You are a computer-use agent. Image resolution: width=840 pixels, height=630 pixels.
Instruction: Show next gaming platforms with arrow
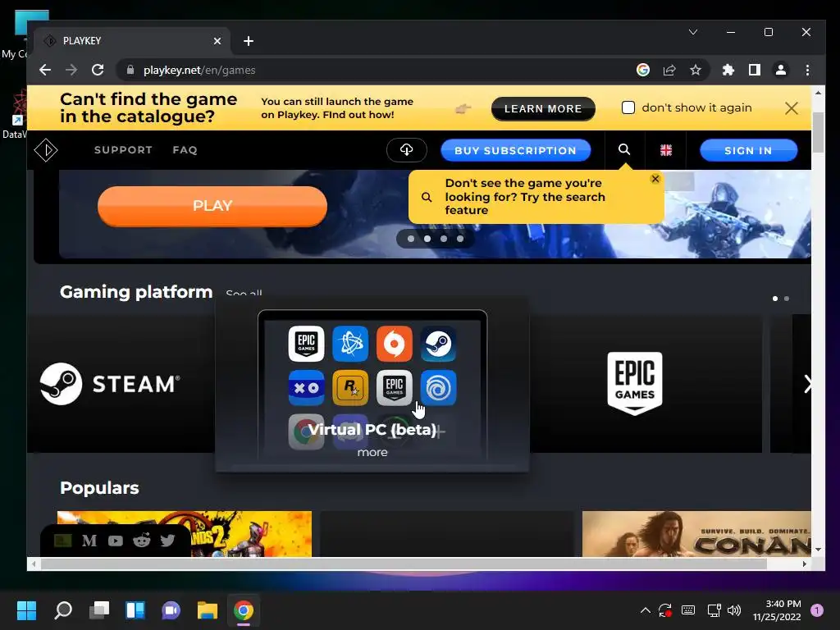(807, 384)
